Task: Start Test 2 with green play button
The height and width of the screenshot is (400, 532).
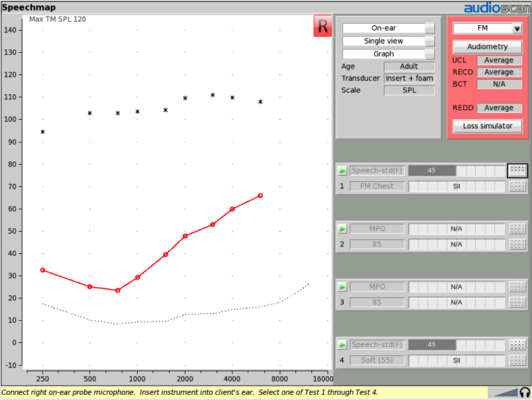Action: pyautogui.click(x=342, y=229)
